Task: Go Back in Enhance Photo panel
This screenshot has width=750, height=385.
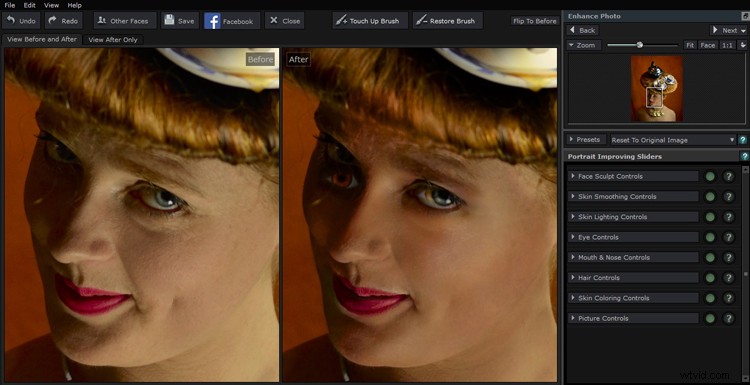Action: pyautogui.click(x=582, y=30)
